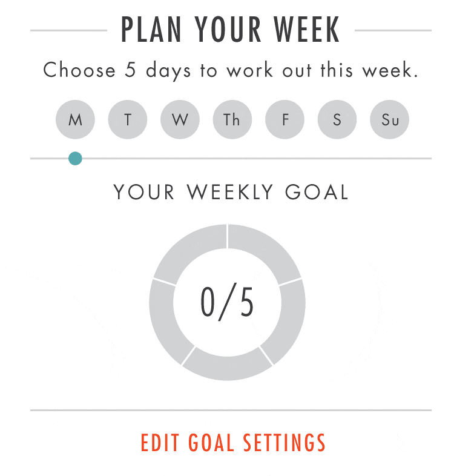Toggle the Su (Sunday) day circle

coord(389,119)
